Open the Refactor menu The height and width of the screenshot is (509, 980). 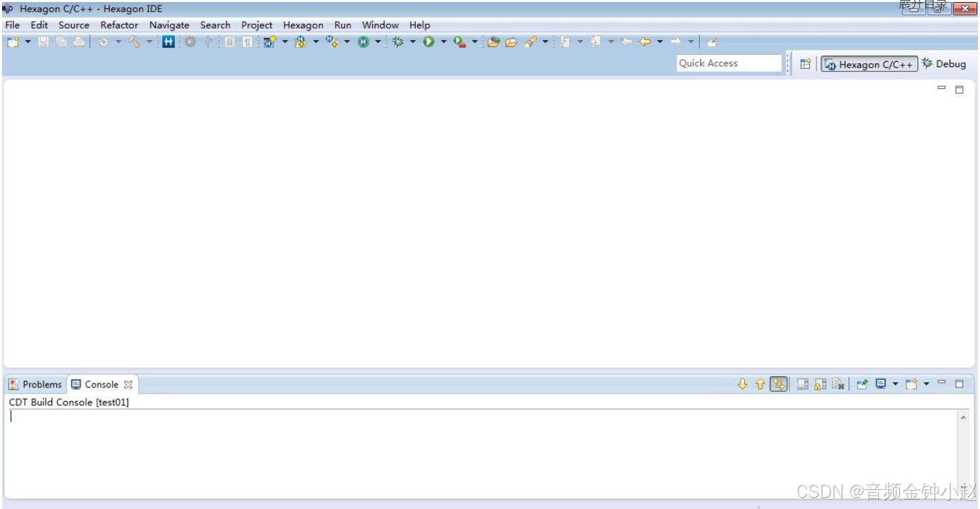(119, 25)
